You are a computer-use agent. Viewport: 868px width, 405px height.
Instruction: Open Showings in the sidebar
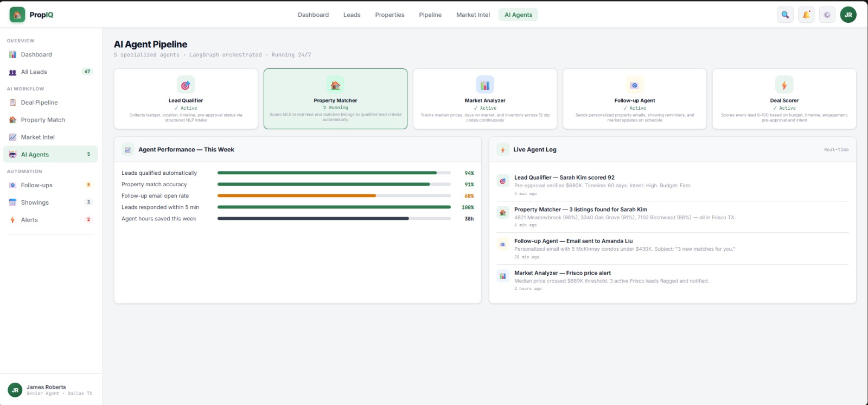[x=50, y=202]
